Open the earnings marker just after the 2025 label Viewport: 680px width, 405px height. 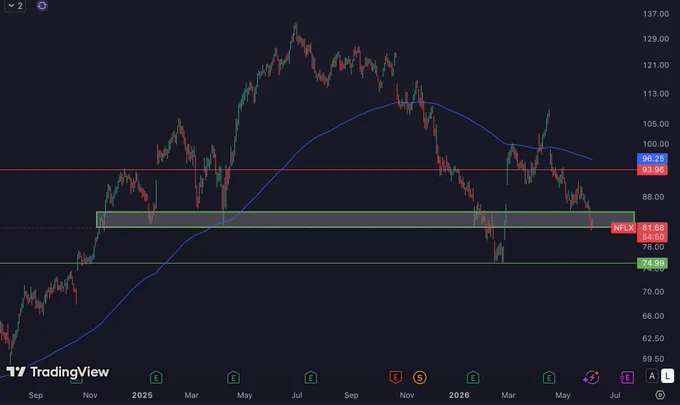point(156,378)
